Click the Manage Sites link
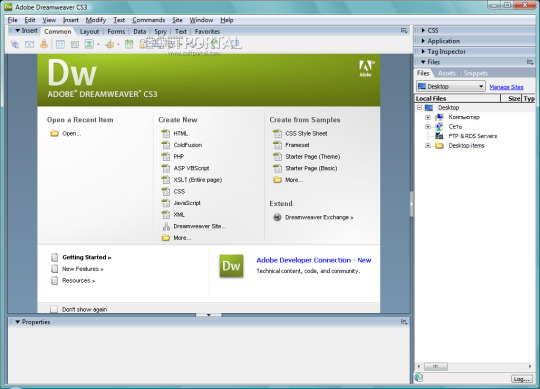The image size is (540, 389). [506, 87]
